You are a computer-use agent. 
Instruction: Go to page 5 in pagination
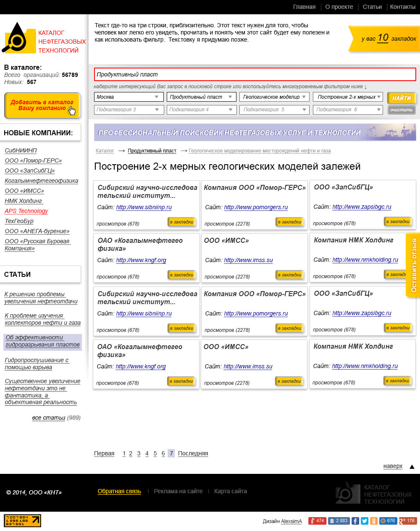click(x=155, y=453)
